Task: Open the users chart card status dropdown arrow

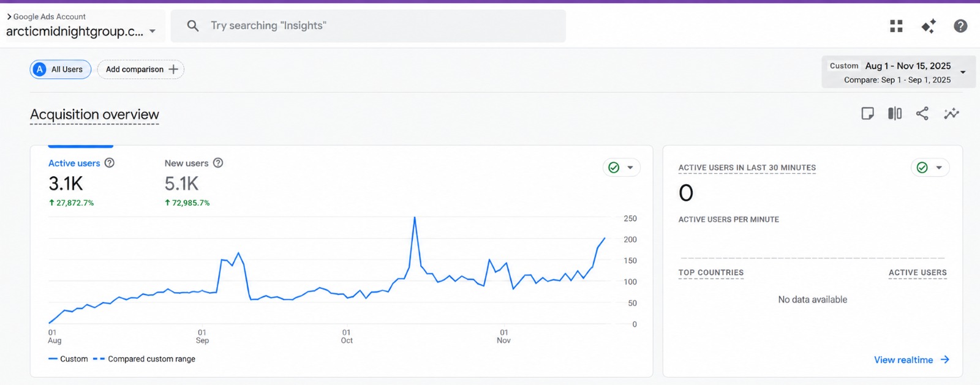Action: click(630, 168)
